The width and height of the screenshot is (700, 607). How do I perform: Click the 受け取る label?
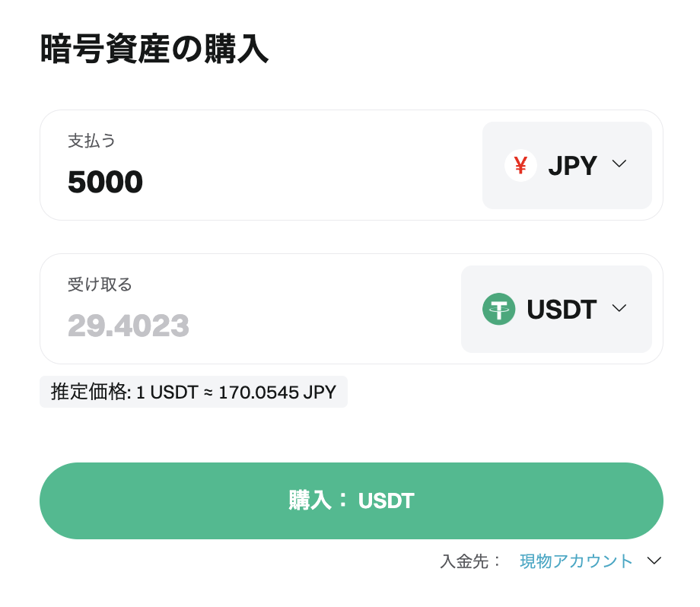100,284
